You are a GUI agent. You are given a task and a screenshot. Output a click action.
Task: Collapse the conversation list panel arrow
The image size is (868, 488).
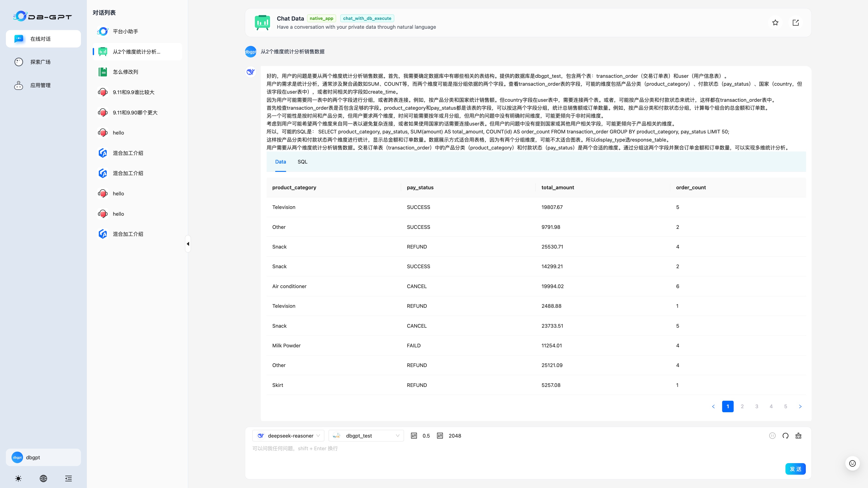(188, 244)
